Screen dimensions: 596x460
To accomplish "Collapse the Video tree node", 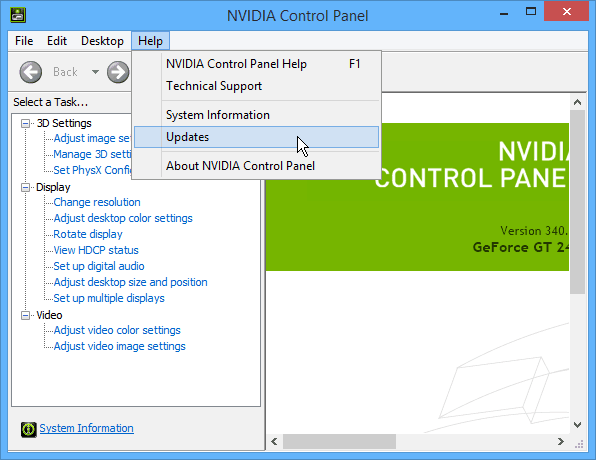I will pyautogui.click(x=25, y=315).
